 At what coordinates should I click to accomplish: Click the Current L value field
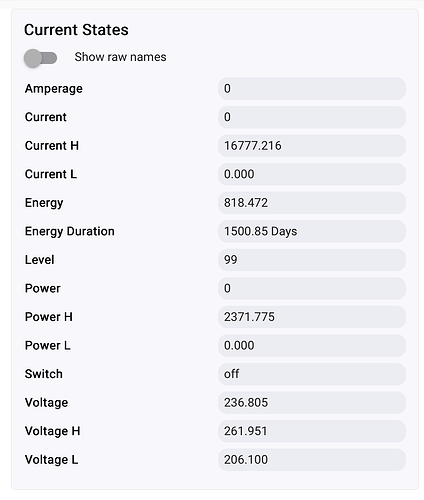click(312, 174)
